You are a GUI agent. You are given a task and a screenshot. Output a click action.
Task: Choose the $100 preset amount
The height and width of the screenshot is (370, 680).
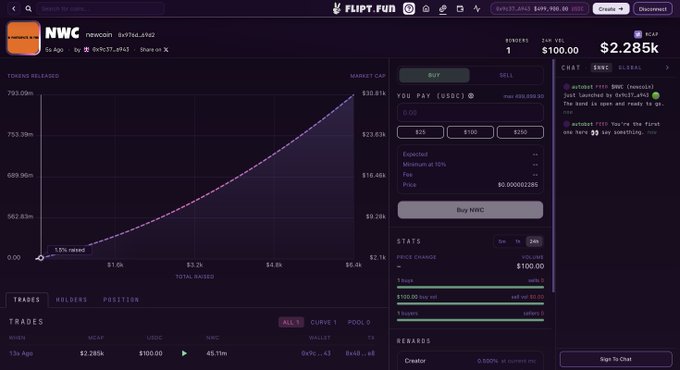click(470, 132)
